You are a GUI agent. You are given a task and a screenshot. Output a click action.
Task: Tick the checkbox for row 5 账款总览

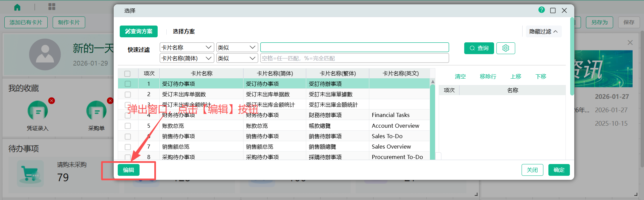pyautogui.click(x=127, y=126)
